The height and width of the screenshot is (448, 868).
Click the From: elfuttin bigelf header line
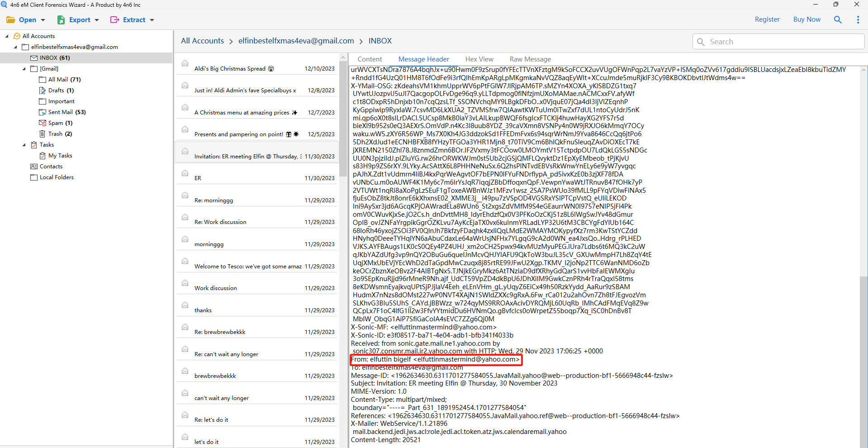pos(435,359)
